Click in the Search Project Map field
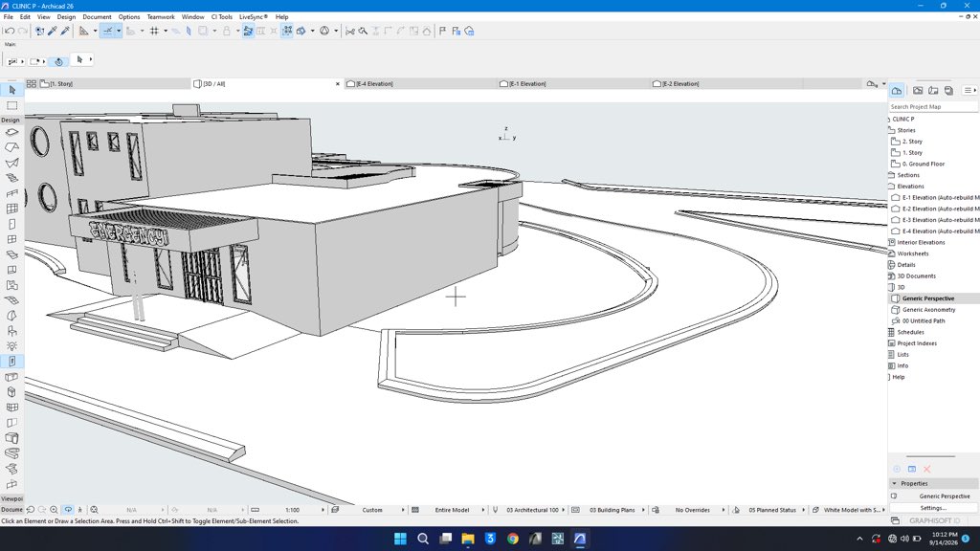Screen dimensions: 980x551 933,107
